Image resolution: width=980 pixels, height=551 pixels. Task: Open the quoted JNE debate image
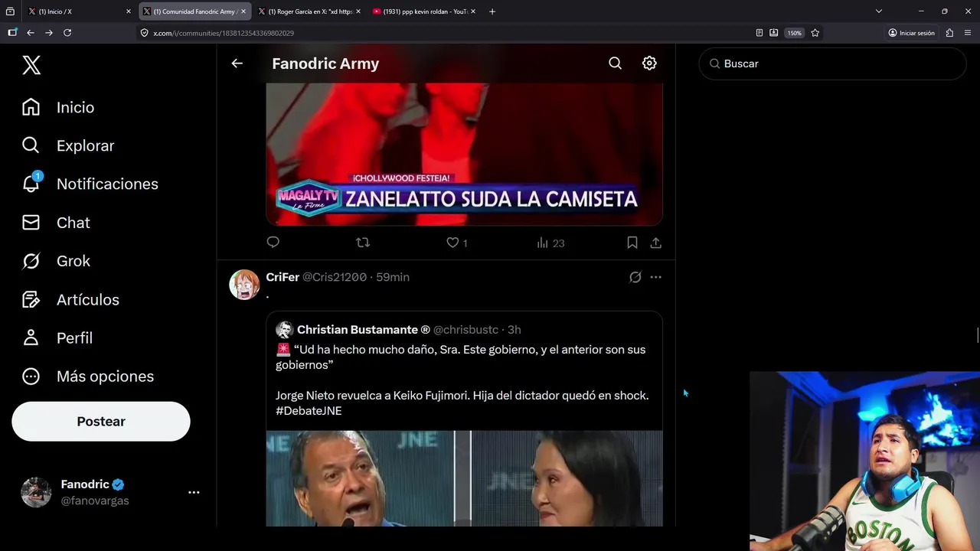464,478
